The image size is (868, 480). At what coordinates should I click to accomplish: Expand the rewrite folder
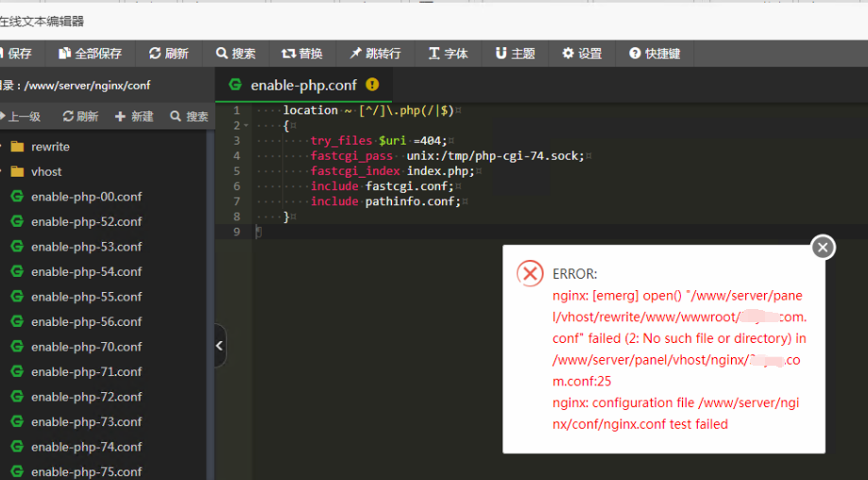click(x=50, y=146)
